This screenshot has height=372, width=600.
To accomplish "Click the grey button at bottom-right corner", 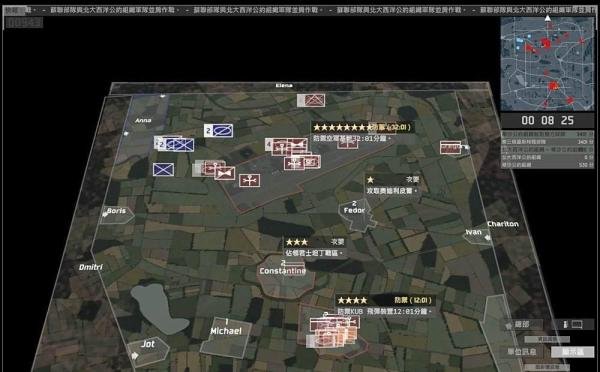I will coord(547,367).
